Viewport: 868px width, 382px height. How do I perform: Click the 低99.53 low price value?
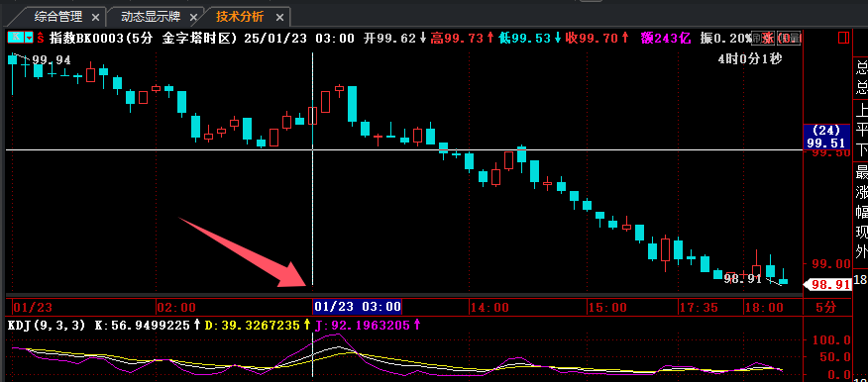coord(525,39)
